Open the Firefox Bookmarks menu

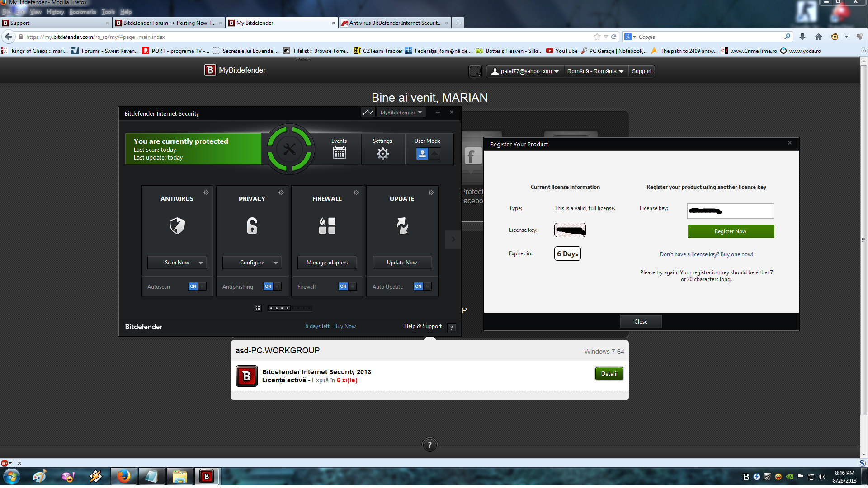pyautogui.click(x=83, y=12)
